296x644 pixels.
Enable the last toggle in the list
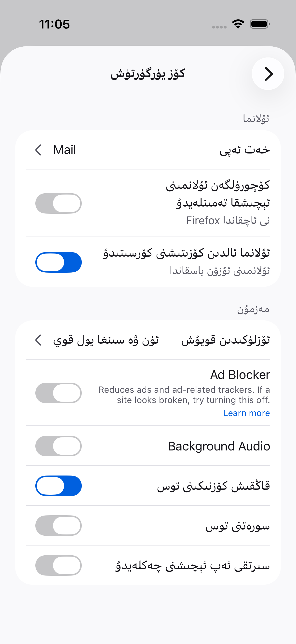click(58, 565)
